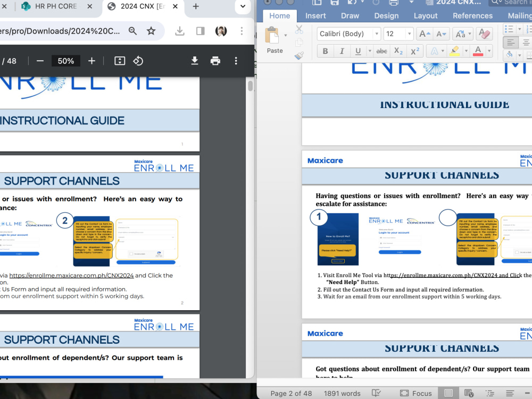Toggle bold formatting
Image resolution: width=532 pixels, height=399 pixels.
(325, 51)
